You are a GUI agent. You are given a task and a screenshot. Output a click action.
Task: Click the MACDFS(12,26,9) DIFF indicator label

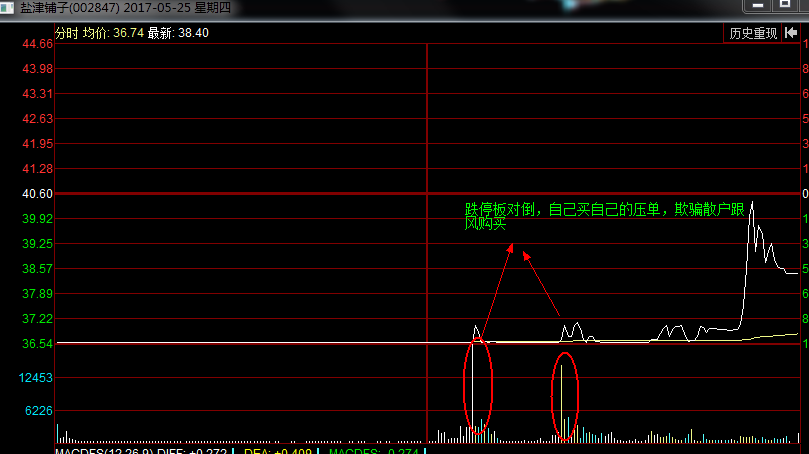(x=140, y=451)
